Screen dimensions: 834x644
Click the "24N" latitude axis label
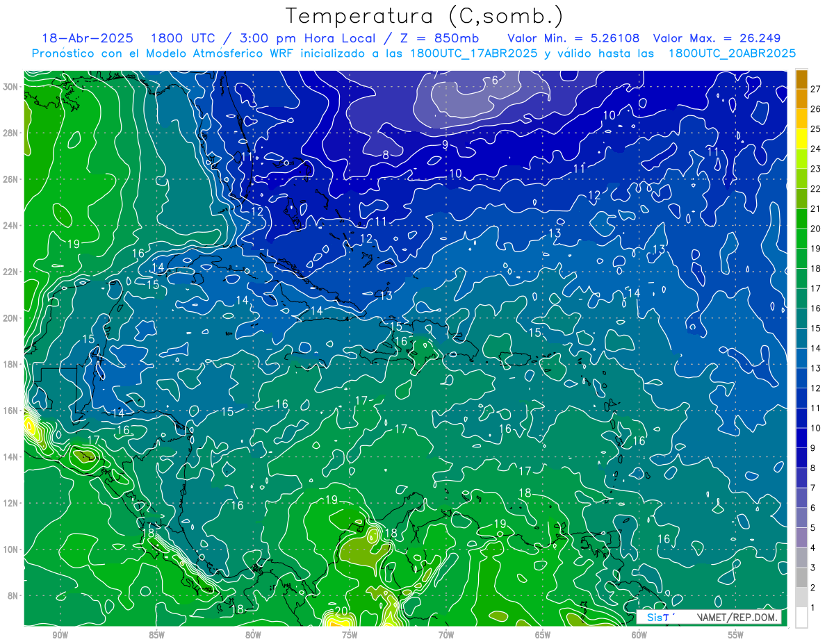click(x=10, y=226)
